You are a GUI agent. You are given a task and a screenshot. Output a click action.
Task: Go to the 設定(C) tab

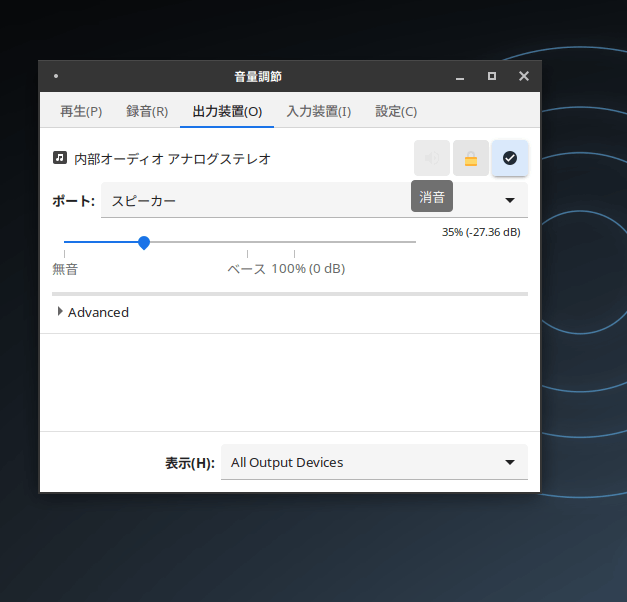[396, 111]
